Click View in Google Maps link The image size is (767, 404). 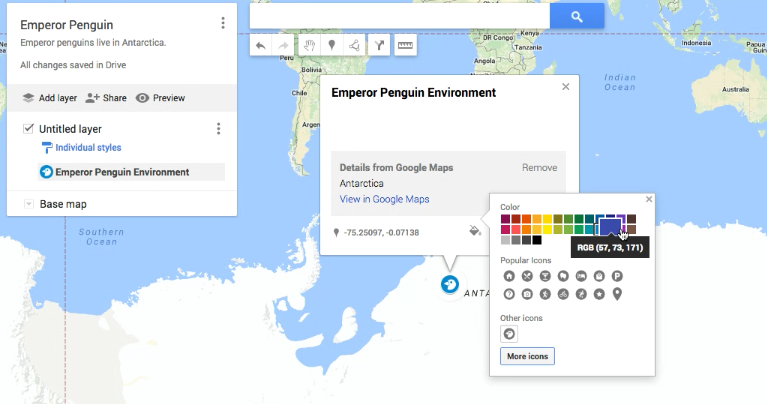(x=384, y=199)
